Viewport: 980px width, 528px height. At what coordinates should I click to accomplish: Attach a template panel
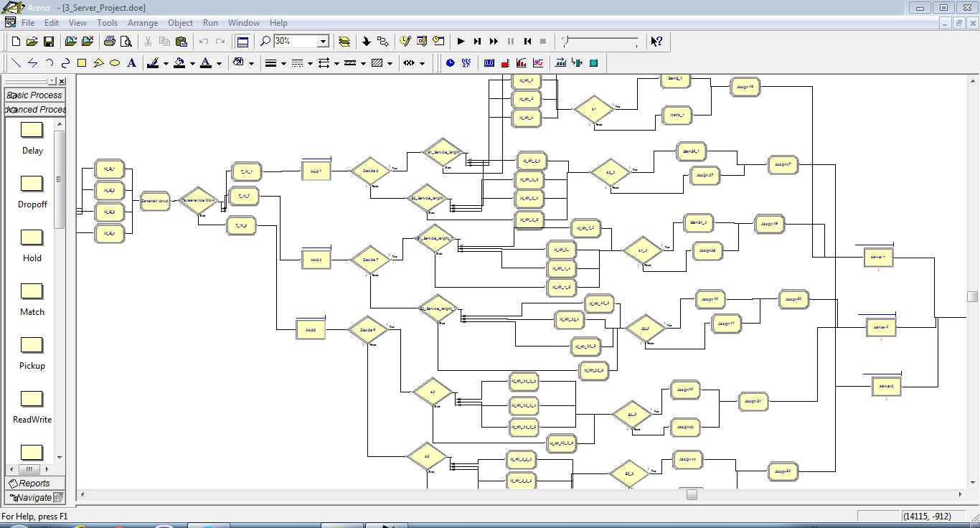pos(70,42)
